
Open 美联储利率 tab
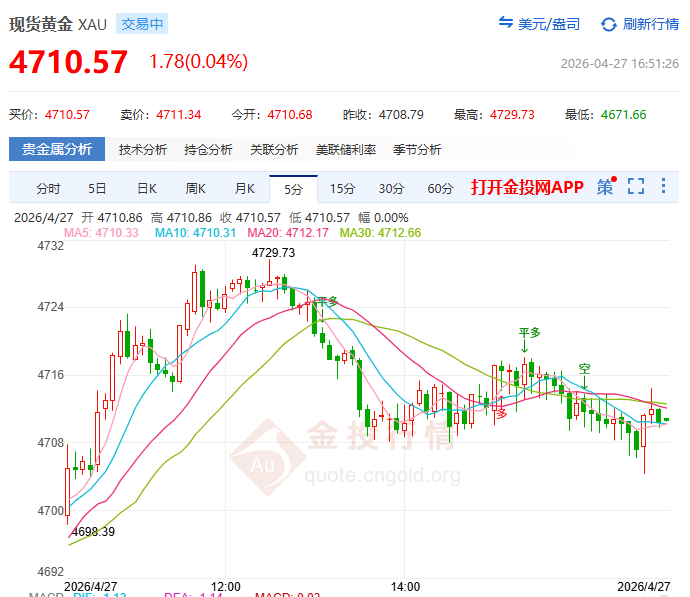point(345,150)
